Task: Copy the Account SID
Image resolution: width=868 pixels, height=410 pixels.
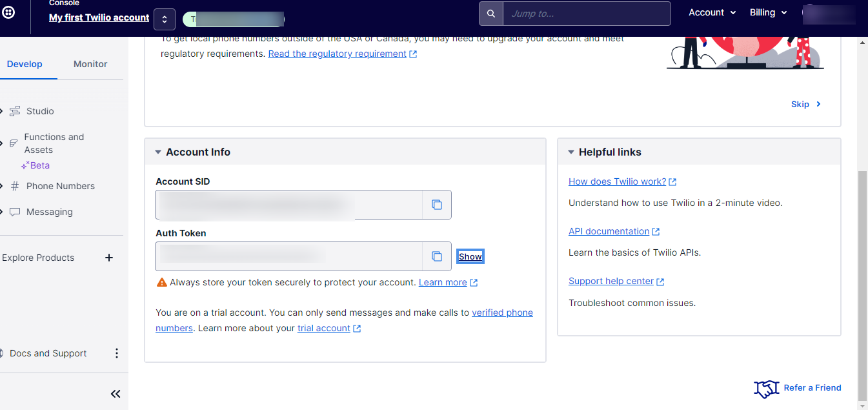Action: click(x=437, y=205)
